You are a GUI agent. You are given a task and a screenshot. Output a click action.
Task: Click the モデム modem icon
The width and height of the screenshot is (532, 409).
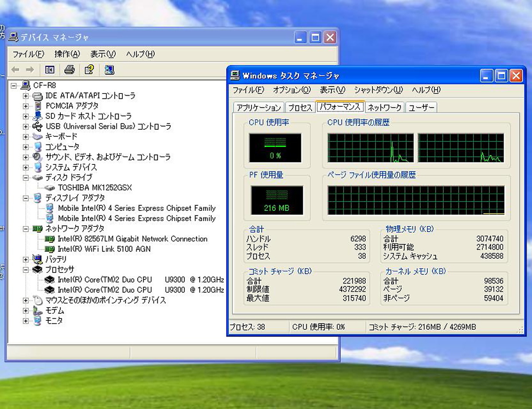tap(38, 310)
